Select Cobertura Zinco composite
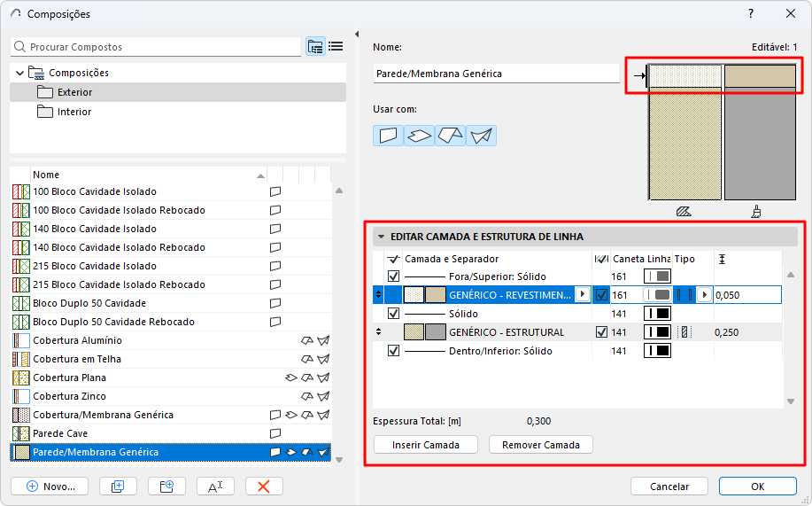 [171, 397]
